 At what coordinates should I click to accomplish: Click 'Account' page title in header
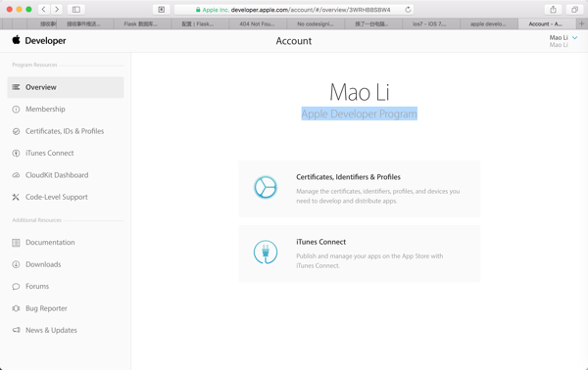coord(294,41)
